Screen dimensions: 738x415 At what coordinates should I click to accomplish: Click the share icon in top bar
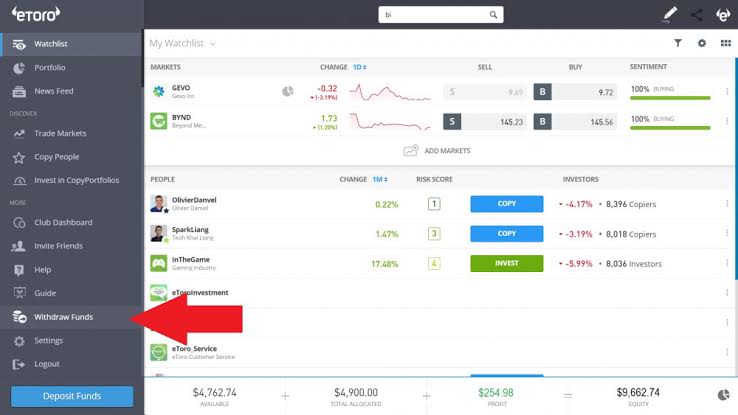coord(697,15)
